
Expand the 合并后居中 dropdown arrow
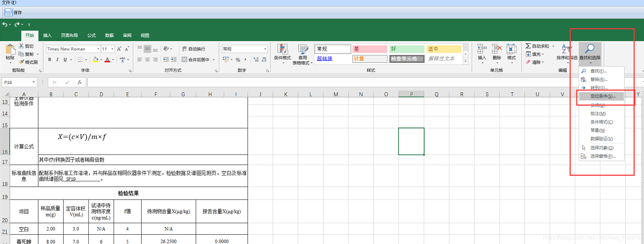(x=214, y=59)
